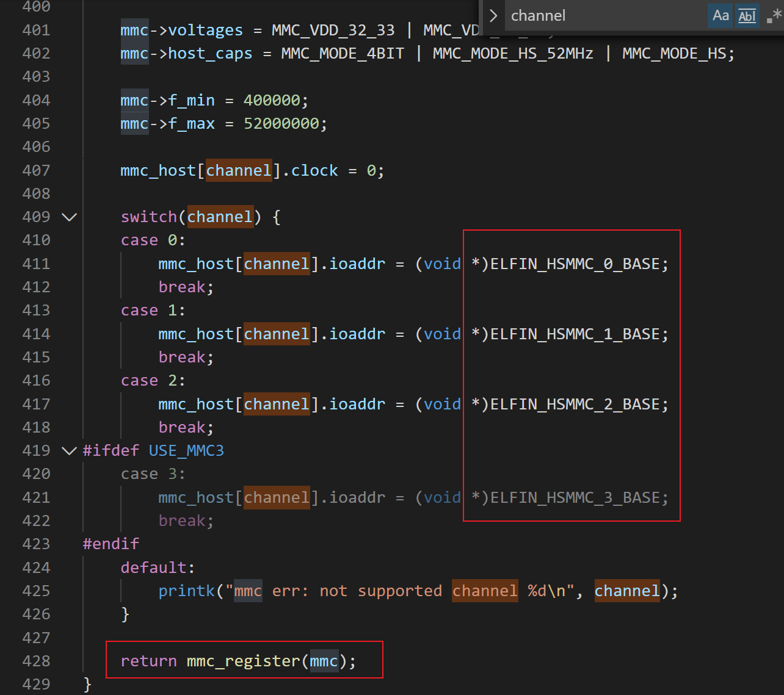Image resolution: width=784 pixels, height=695 pixels.
Task: Click the f_min member name
Action: (x=191, y=101)
